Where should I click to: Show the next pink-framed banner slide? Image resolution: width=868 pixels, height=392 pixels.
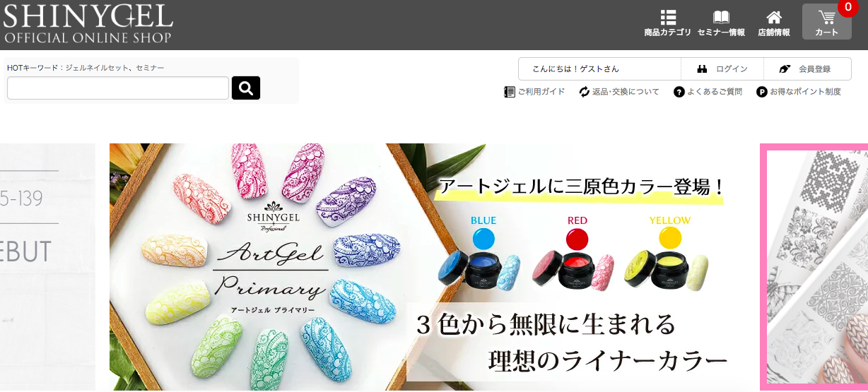814,267
